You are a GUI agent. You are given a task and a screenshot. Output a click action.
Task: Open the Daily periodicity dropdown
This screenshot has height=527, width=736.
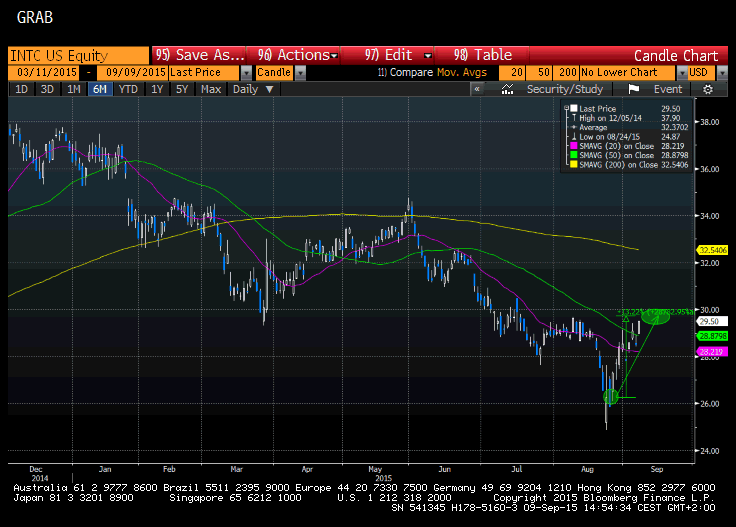(253, 89)
